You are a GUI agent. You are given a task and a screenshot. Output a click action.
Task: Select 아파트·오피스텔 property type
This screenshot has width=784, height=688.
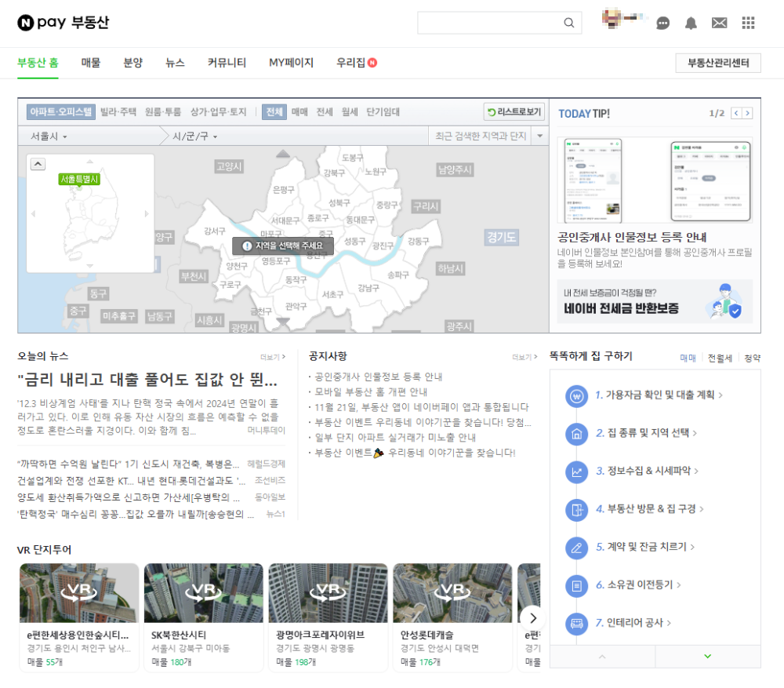click(x=60, y=111)
